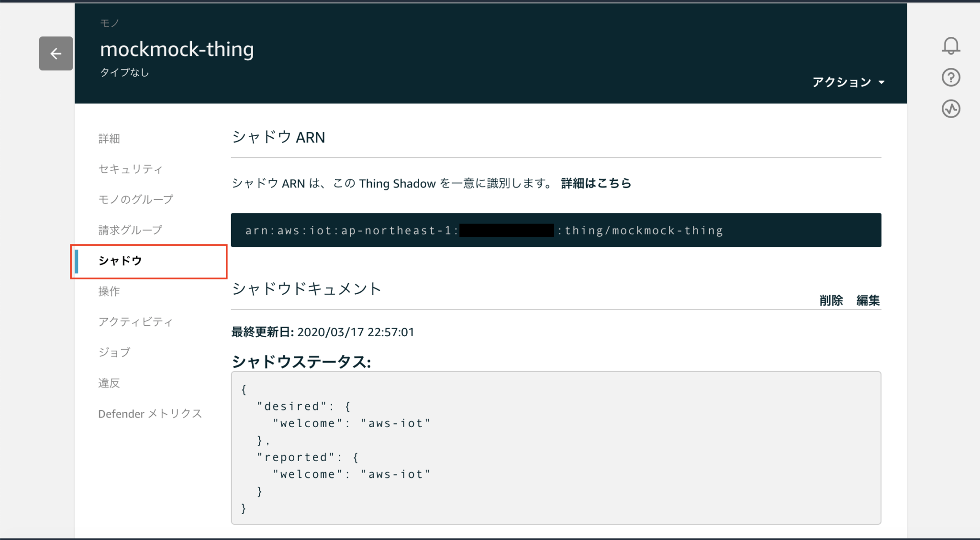Go back using the left arrow button
980x540 pixels.
[x=56, y=54]
